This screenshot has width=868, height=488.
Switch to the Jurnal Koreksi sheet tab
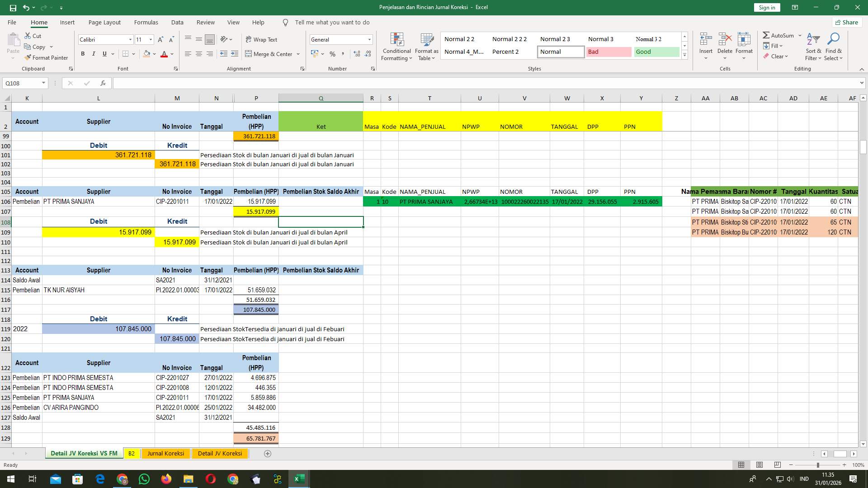[x=165, y=453]
